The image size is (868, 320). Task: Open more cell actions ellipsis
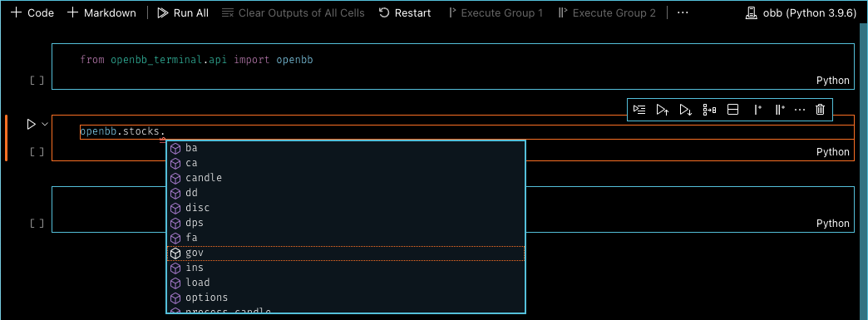coord(799,110)
